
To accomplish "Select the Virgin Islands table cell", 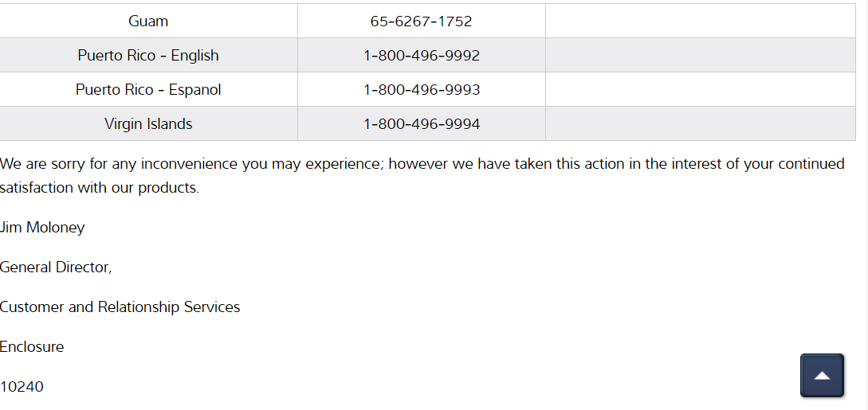I will click(x=148, y=124).
